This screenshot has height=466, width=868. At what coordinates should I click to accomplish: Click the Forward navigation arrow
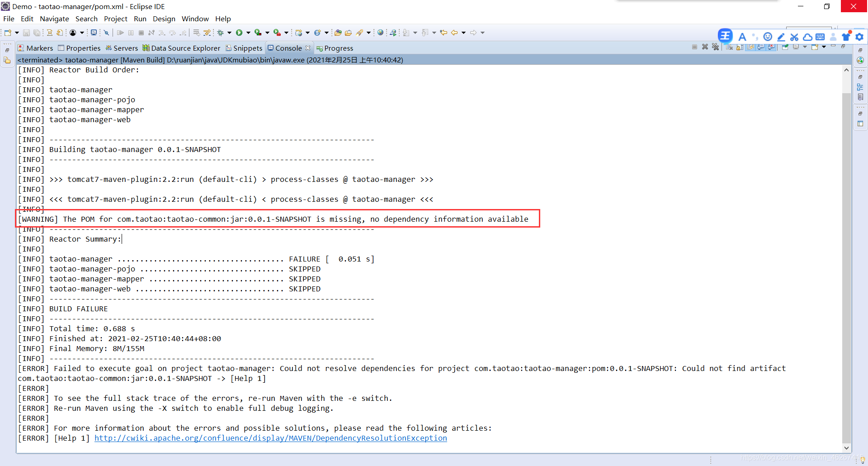click(473, 33)
